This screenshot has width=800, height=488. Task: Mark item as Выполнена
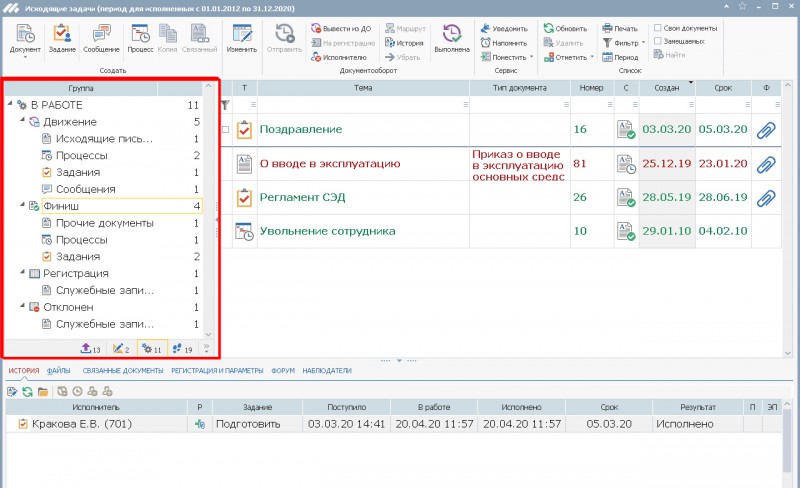(x=452, y=39)
